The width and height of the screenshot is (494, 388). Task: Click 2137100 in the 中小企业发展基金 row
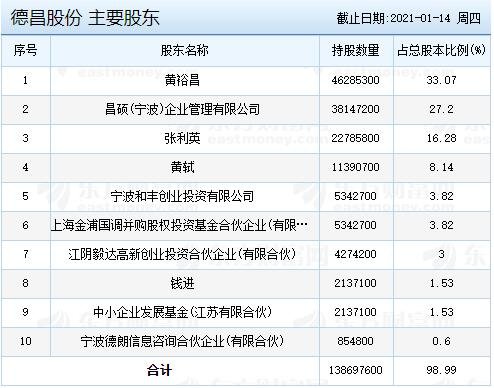coord(355,312)
